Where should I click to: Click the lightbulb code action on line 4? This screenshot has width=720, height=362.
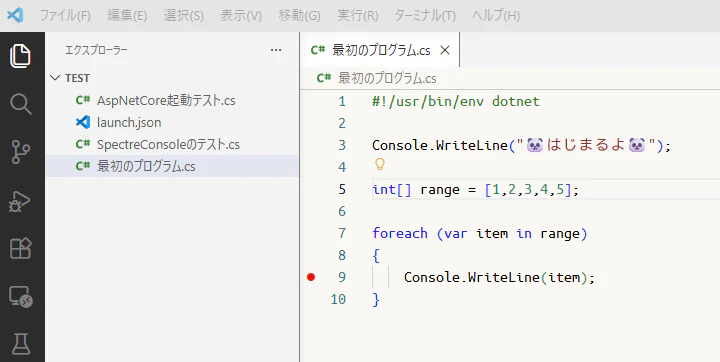tap(380, 164)
